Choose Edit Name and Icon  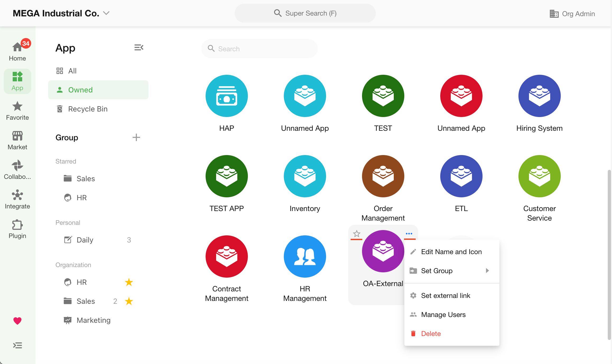pyautogui.click(x=451, y=252)
